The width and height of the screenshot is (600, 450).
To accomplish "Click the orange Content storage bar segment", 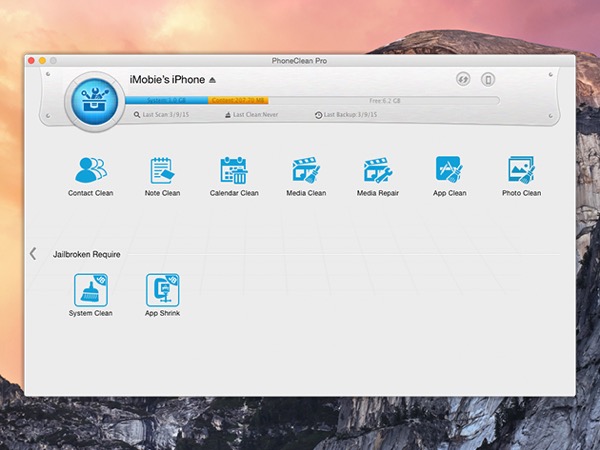I will click(x=238, y=101).
